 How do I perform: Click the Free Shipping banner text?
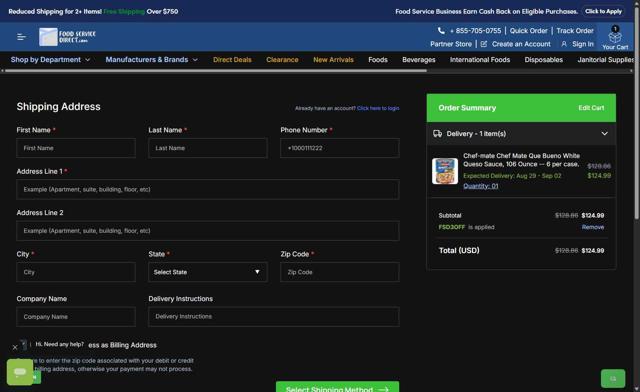pyautogui.click(x=124, y=11)
